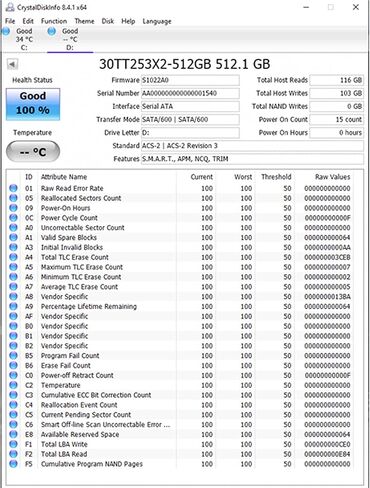Click status icon for Current Pending Sector Count
Viewport: 370px width, 488px height.
coord(13,414)
